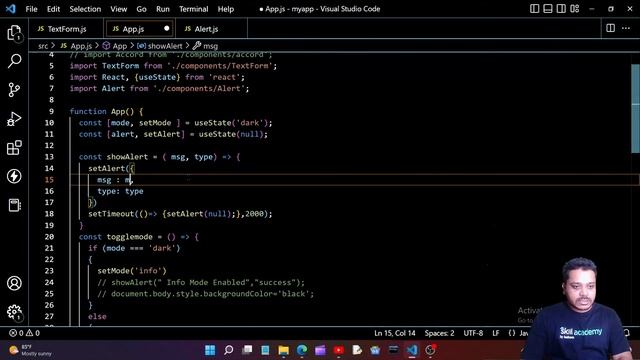Screen dimensions: 640x360
Task: Open the Manage gear icon
Action: [x=14, y=312]
